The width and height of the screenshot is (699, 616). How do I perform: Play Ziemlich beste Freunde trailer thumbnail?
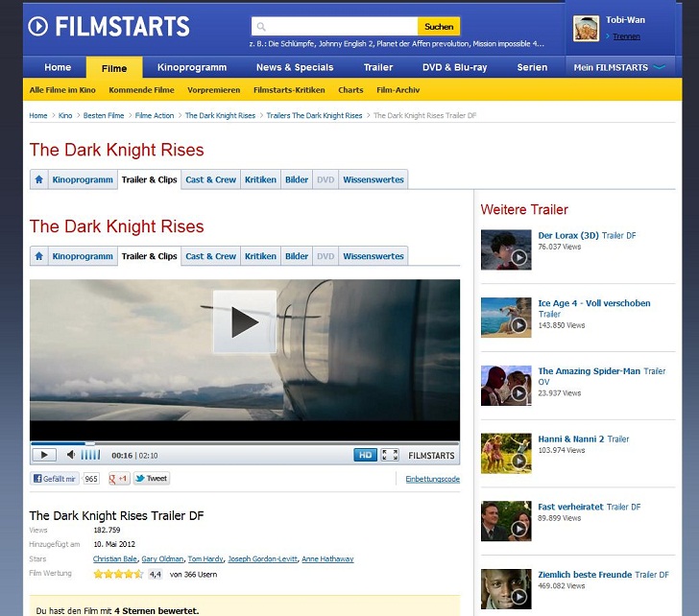click(506, 589)
